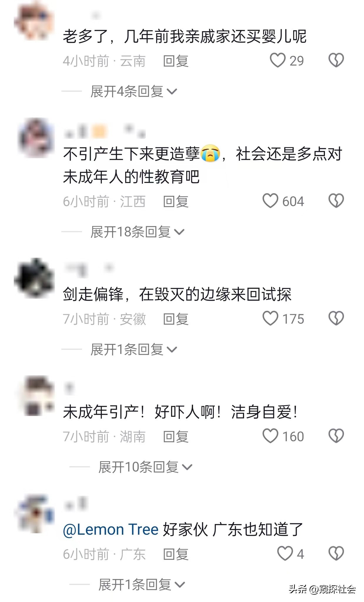
Task: Open the @Lemon Tree mention
Action: click(111, 530)
